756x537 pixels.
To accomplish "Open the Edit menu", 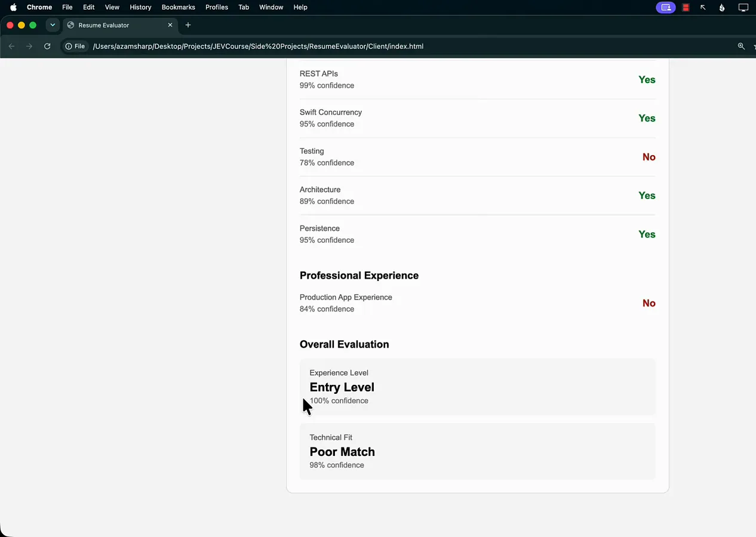I will 89,7.
